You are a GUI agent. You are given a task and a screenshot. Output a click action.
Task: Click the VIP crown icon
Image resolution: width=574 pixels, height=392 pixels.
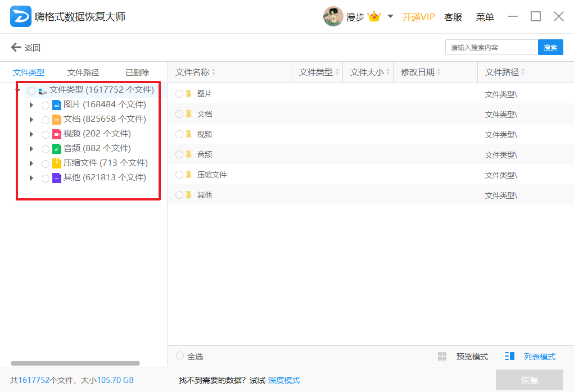point(374,17)
